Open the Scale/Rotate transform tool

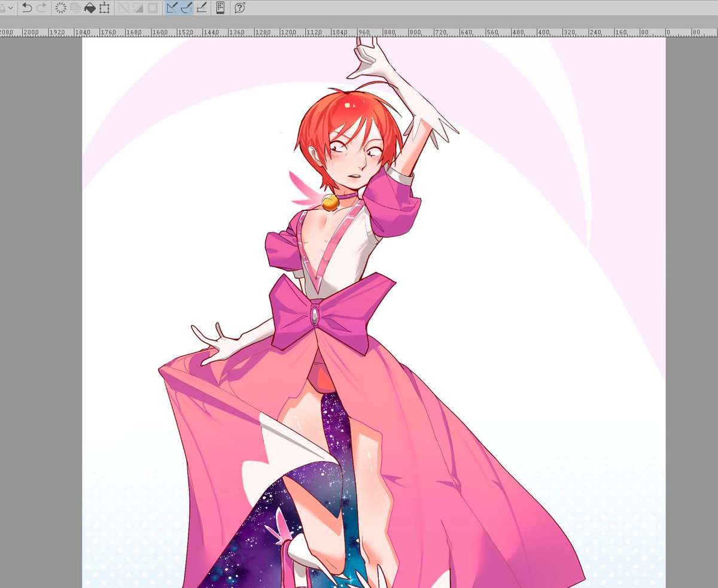[x=105, y=8]
